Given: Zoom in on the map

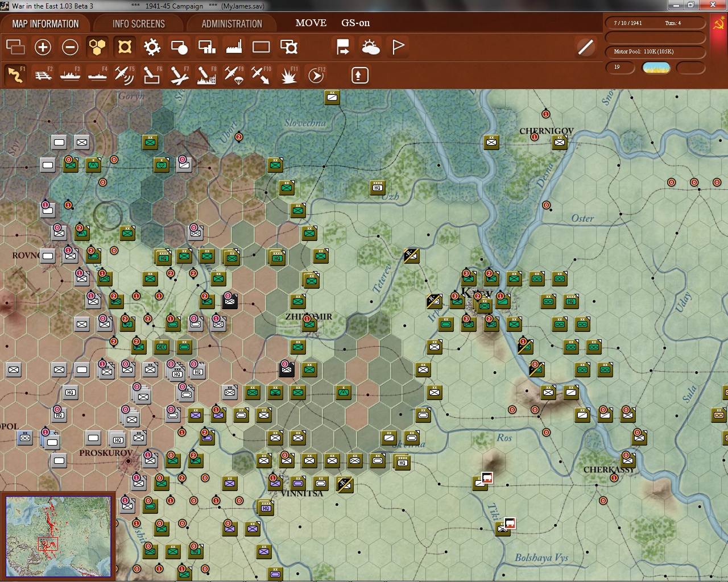Looking at the screenshot, I should pyautogui.click(x=43, y=47).
